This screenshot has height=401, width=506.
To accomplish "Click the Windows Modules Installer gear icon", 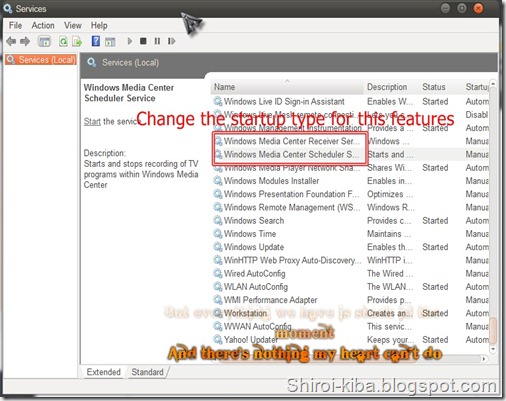I will click(218, 181).
